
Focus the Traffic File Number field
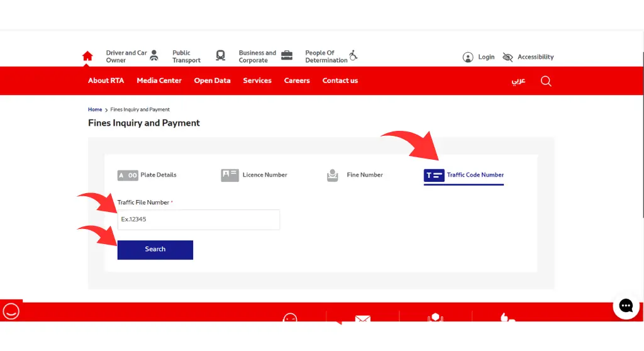198,220
